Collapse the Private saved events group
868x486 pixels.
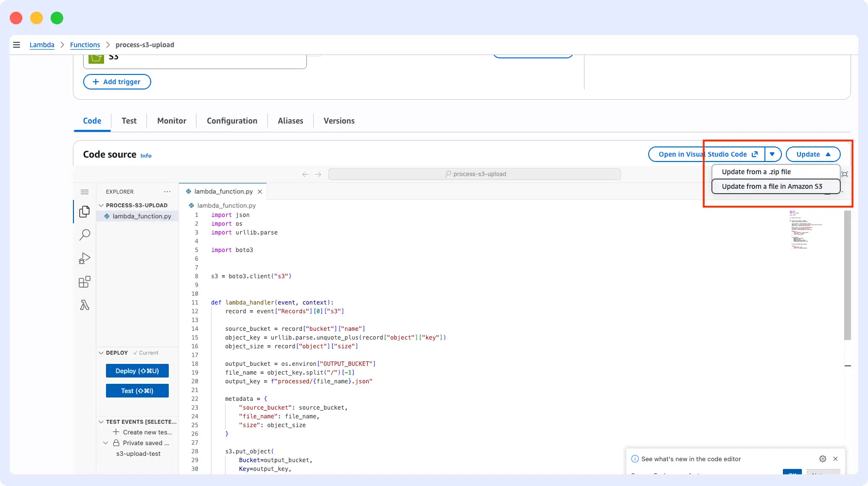106,443
